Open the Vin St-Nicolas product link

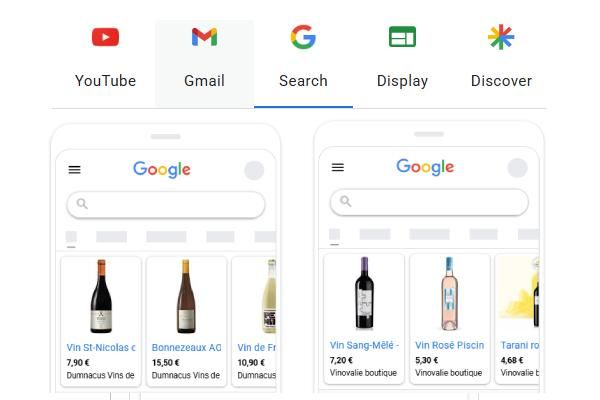[x=101, y=348]
